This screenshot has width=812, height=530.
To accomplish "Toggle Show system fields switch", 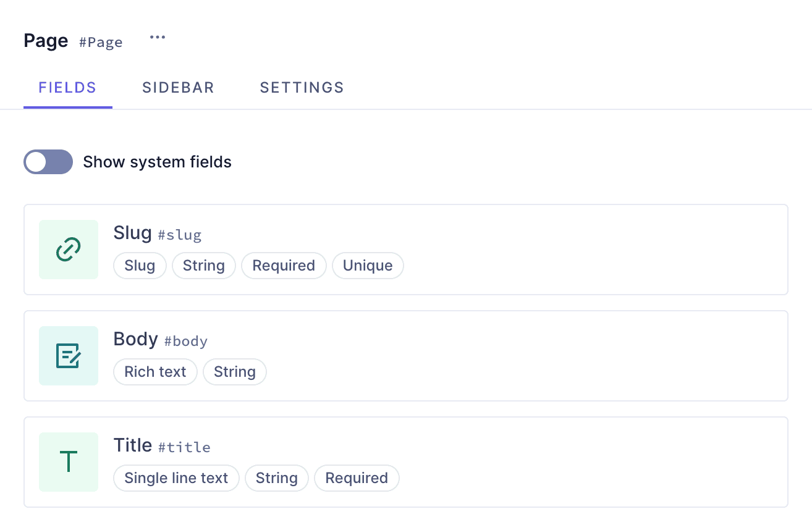I will click(x=48, y=162).
